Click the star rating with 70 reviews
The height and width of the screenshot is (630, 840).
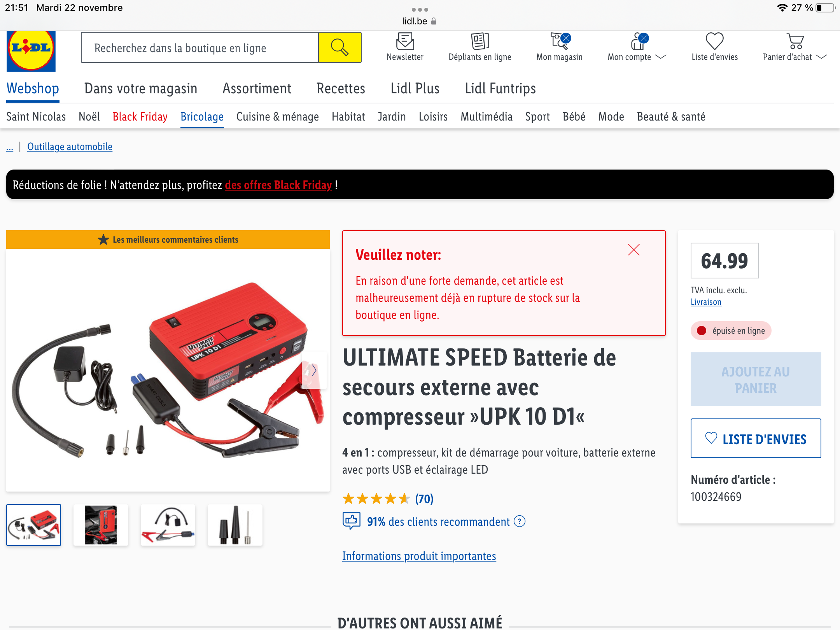tap(388, 499)
